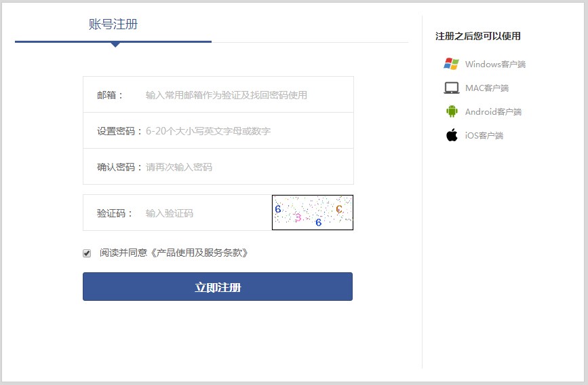Open the Windows客户端 text link
The width and height of the screenshot is (588, 385).
pos(495,65)
